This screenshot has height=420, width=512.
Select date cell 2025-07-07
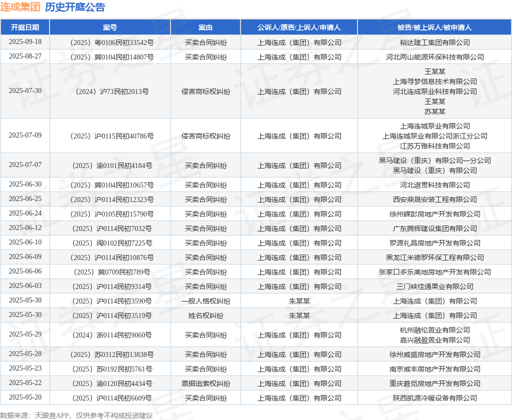tap(25, 165)
